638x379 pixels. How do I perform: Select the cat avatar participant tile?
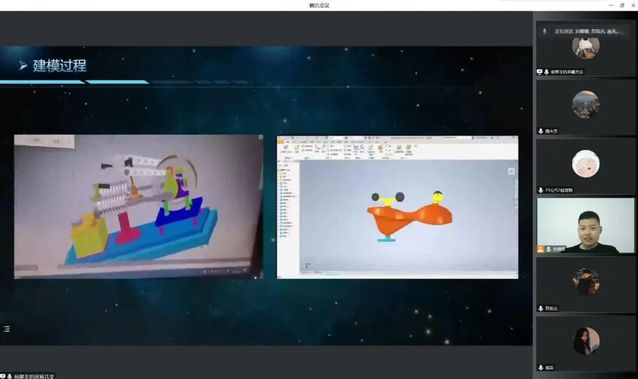[586, 48]
